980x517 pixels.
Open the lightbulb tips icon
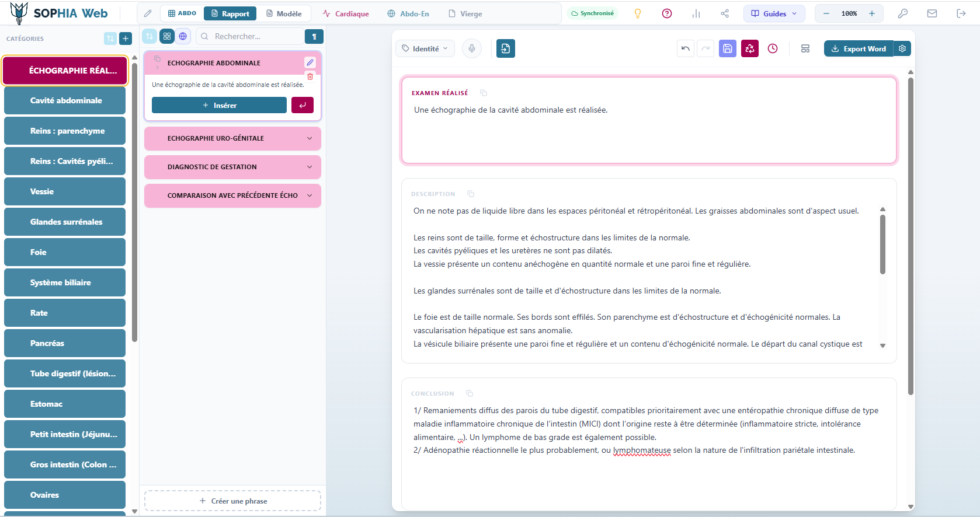(x=638, y=13)
